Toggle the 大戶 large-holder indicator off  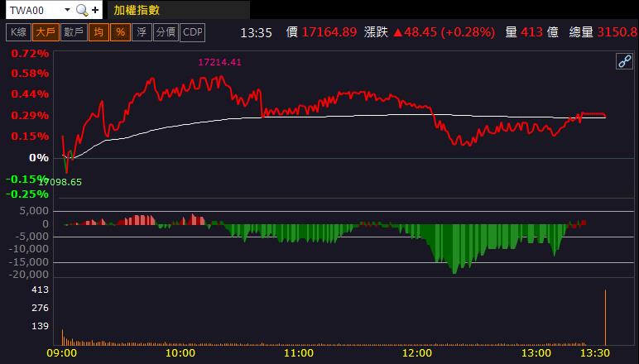[x=46, y=32]
